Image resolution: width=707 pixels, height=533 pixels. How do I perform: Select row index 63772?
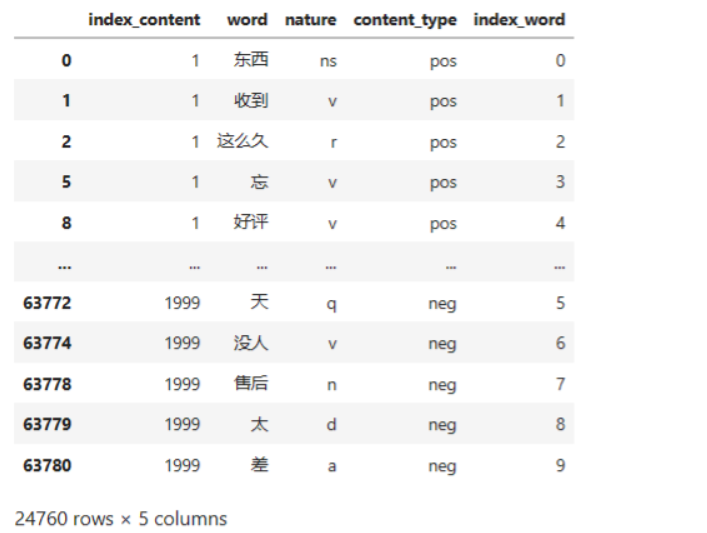47,303
